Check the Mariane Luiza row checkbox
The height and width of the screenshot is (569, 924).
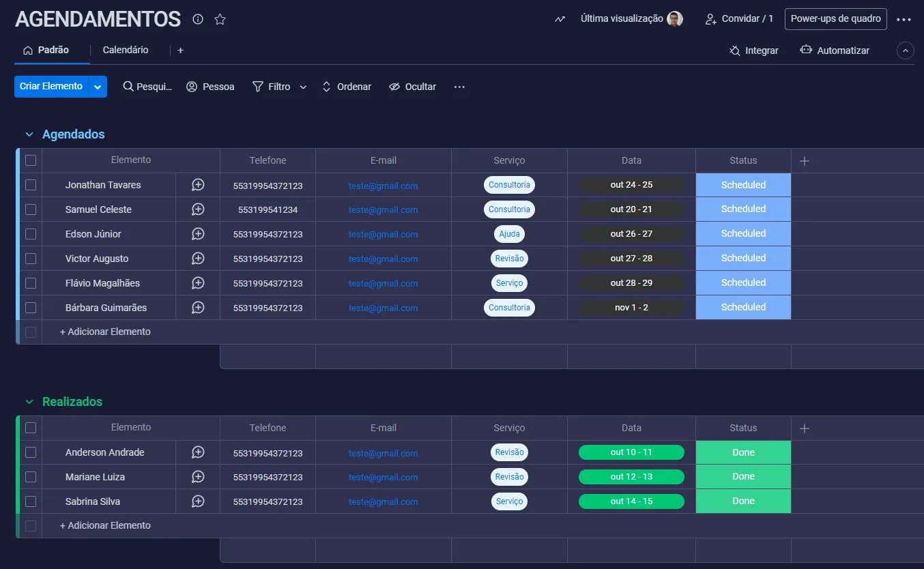click(31, 477)
